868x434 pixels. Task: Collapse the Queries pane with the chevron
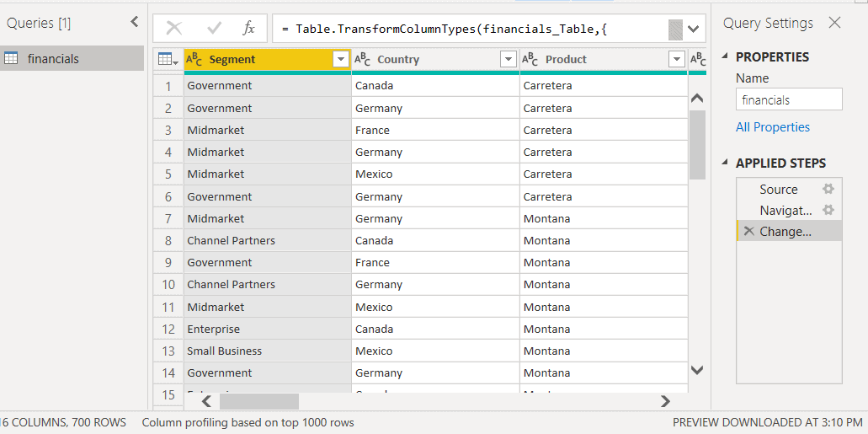pyautogui.click(x=135, y=22)
